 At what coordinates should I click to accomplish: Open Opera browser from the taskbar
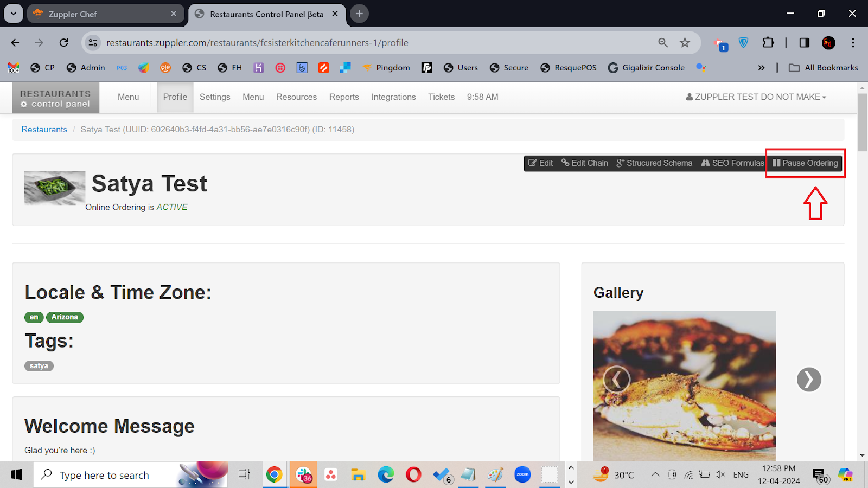click(413, 475)
